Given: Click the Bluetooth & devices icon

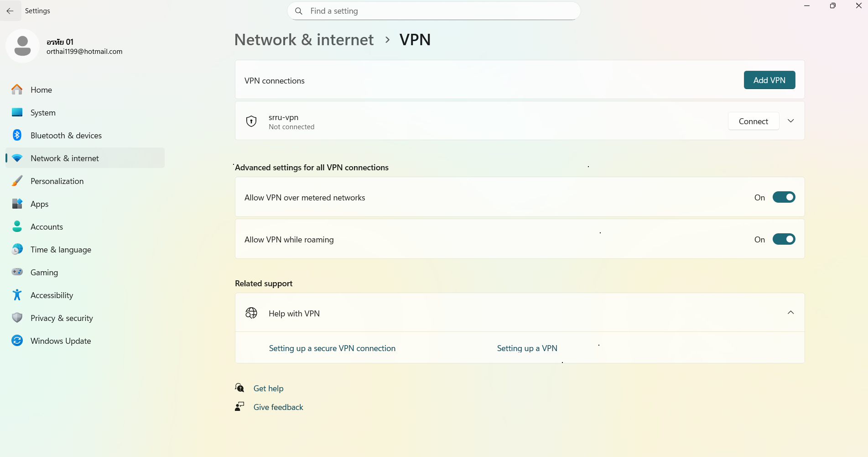Looking at the screenshot, I should pyautogui.click(x=17, y=135).
